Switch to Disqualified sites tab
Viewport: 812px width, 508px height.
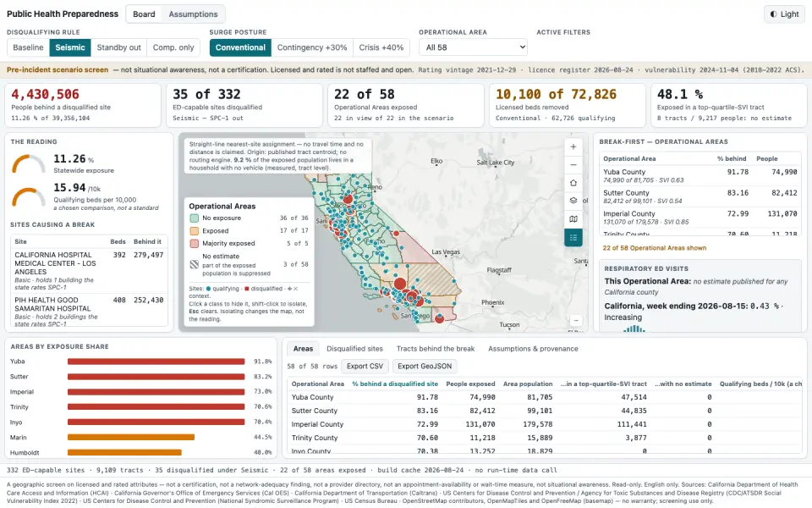click(x=354, y=348)
